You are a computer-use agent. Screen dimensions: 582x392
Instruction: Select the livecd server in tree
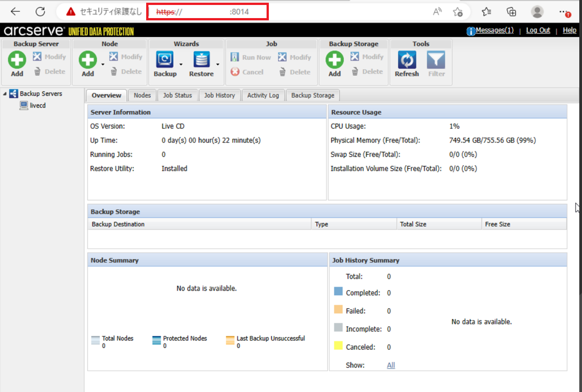click(38, 106)
